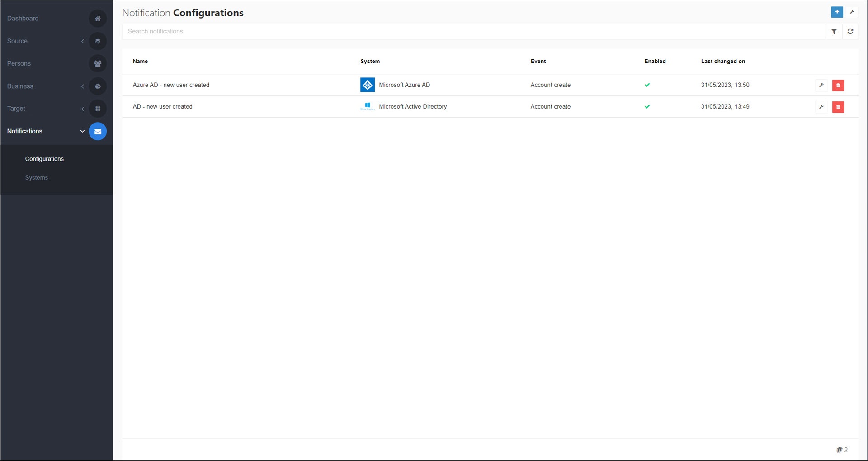Click the '# 2' row count
The width and height of the screenshot is (868, 461).
(x=842, y=450)
